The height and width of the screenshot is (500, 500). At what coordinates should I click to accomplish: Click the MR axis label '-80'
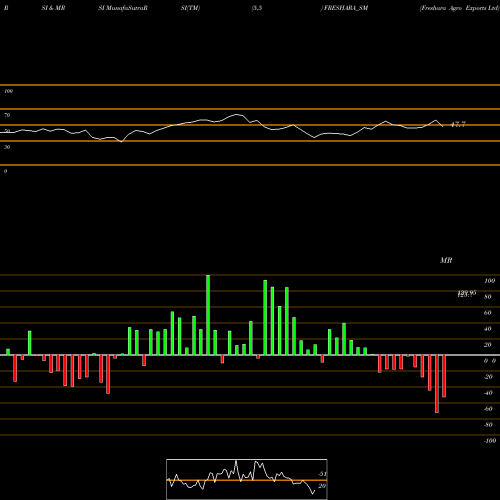tap(488, 425)
